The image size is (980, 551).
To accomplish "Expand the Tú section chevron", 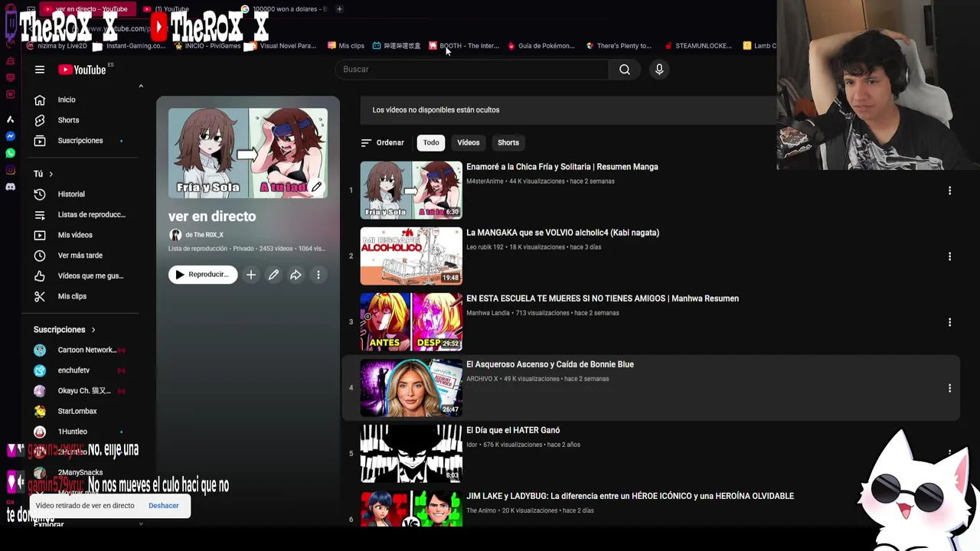I will 51,174.
